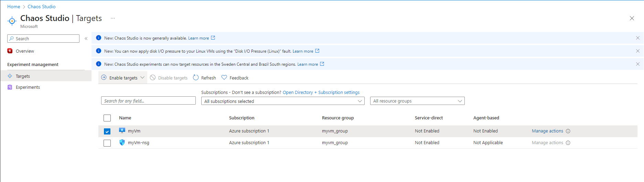Click the myVm virtual machine icon
The image size is (644, 182).
pos(122,131)
